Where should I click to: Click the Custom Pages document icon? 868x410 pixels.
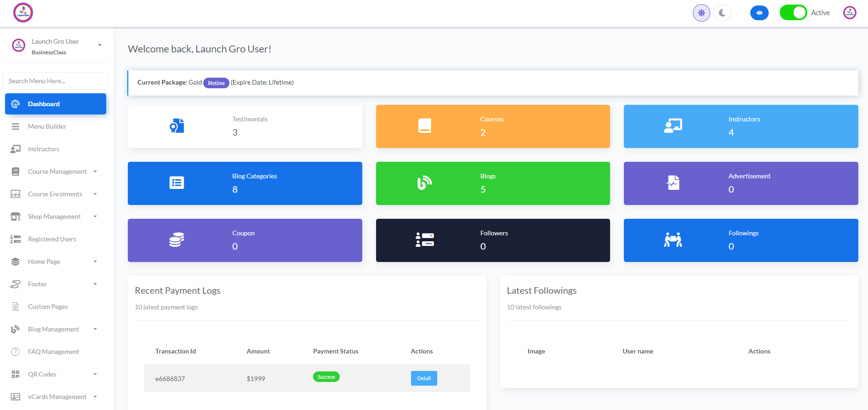pos(16,307)
